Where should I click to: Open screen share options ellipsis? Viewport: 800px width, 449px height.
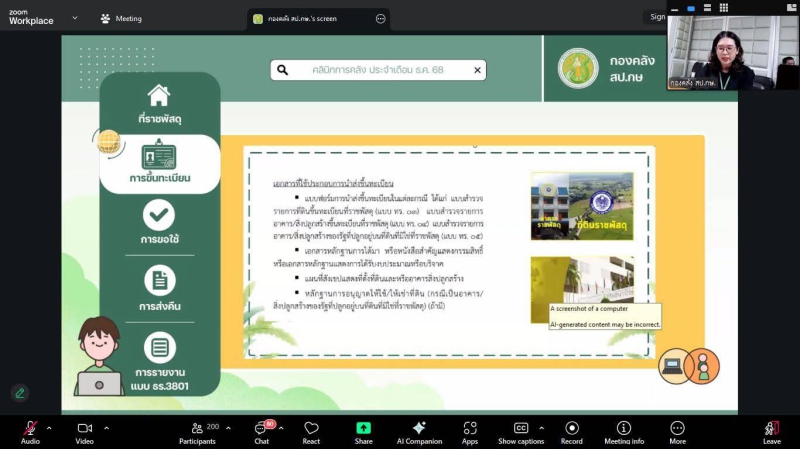point(380,18)
